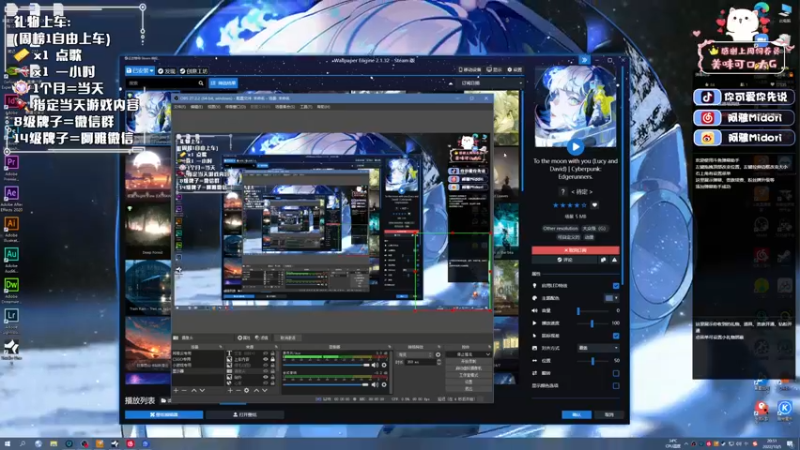
Task: Open the wallpaper editor button at bottom left
Action: click(x=164, y=415)
